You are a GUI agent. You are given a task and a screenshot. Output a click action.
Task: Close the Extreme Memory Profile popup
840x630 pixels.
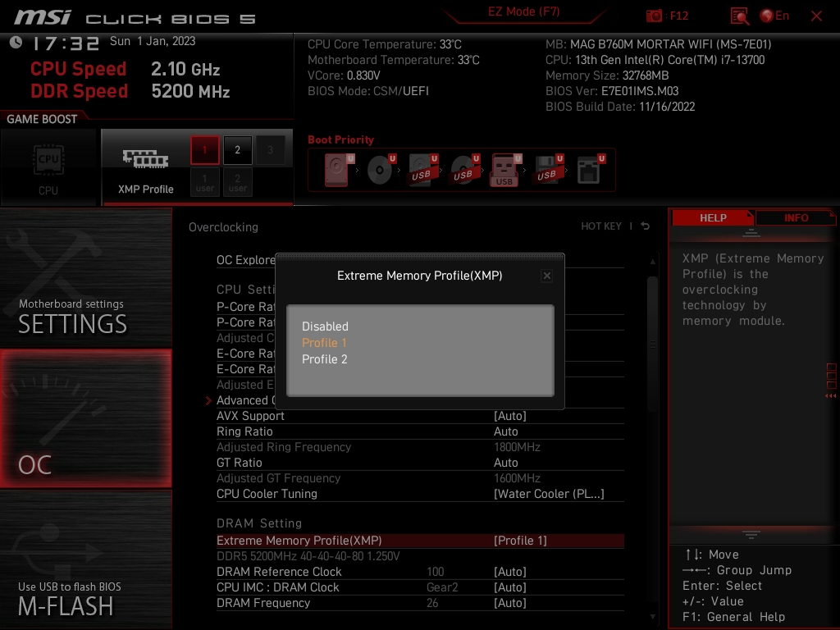coord(546,276)
